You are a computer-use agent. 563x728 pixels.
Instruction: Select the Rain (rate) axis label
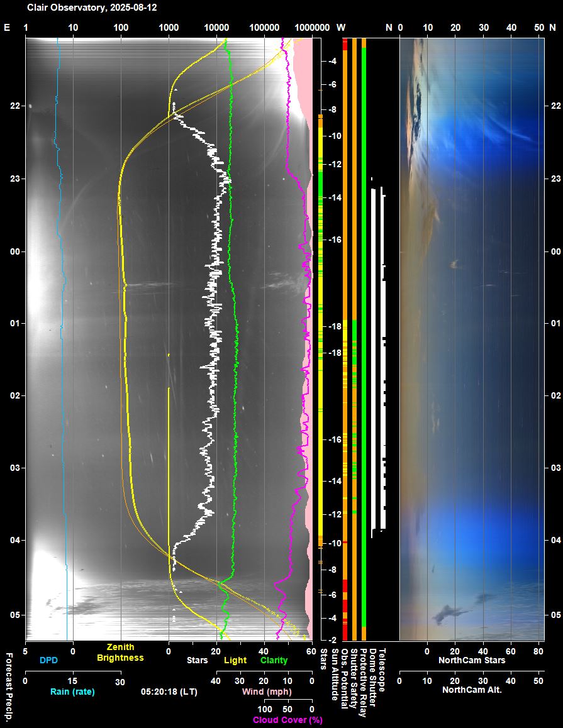point(72,692)
